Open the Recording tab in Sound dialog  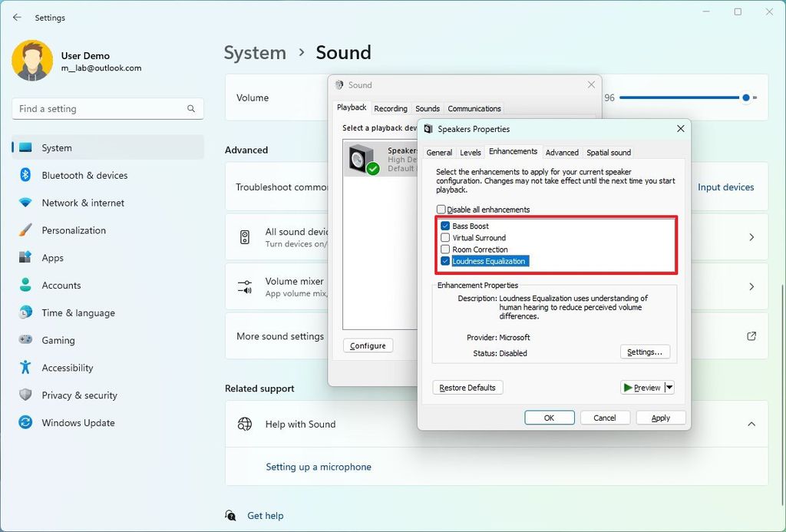coord(391,108)
